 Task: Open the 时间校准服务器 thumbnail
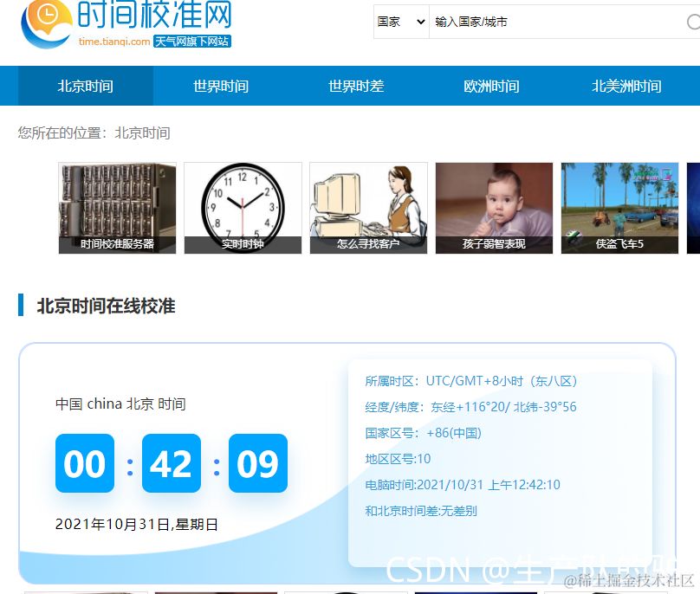116,208
